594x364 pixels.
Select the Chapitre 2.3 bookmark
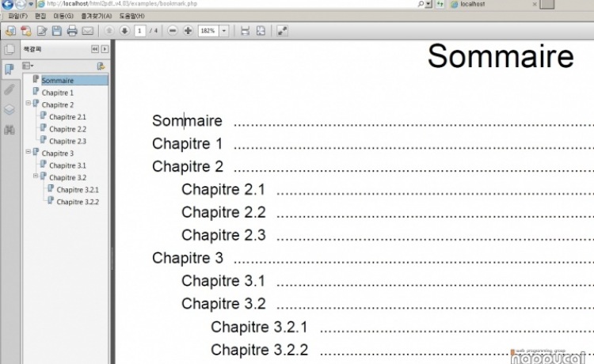click(67, 141)
